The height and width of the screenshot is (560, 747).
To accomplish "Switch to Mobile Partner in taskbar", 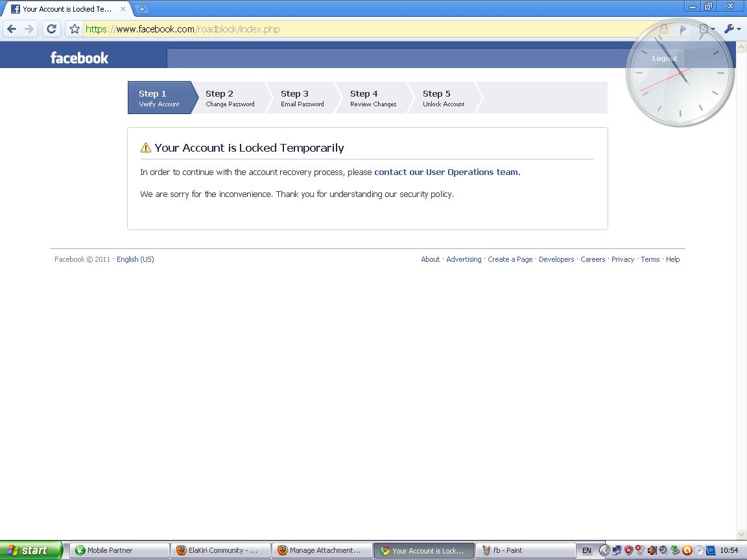I will click(119, 550).
